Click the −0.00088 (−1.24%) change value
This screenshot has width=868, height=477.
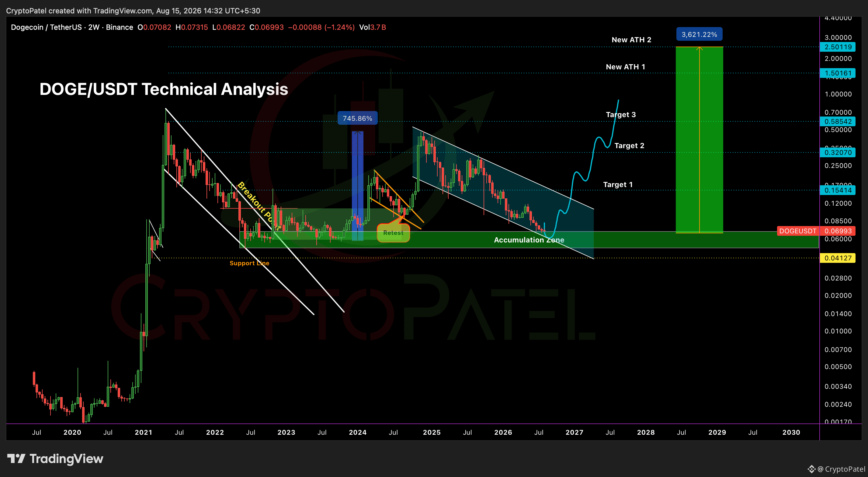pyautogui.click(x=321, y=27)
